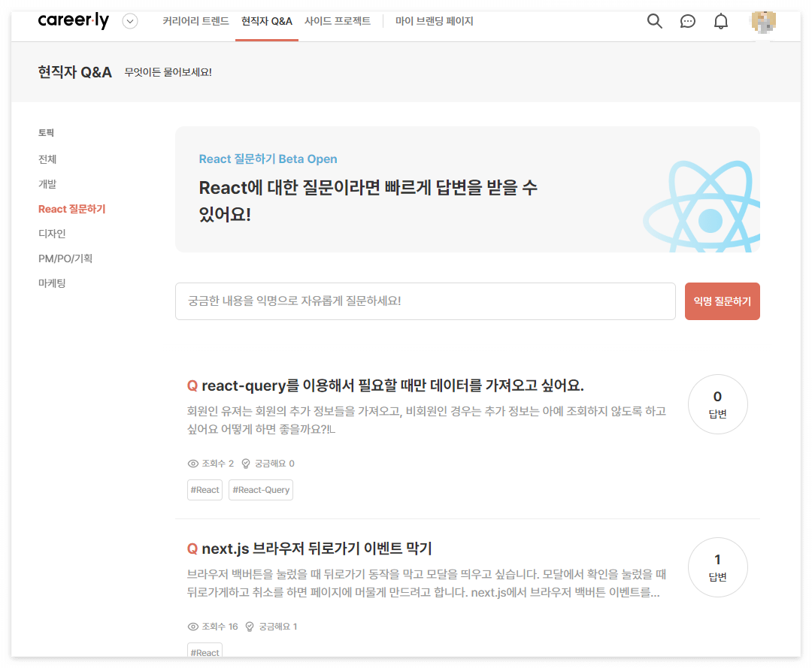Select React 질문하기 topic in sidebar
The width and height of the screenshot is (812, 668).
[x=72, y=209]
